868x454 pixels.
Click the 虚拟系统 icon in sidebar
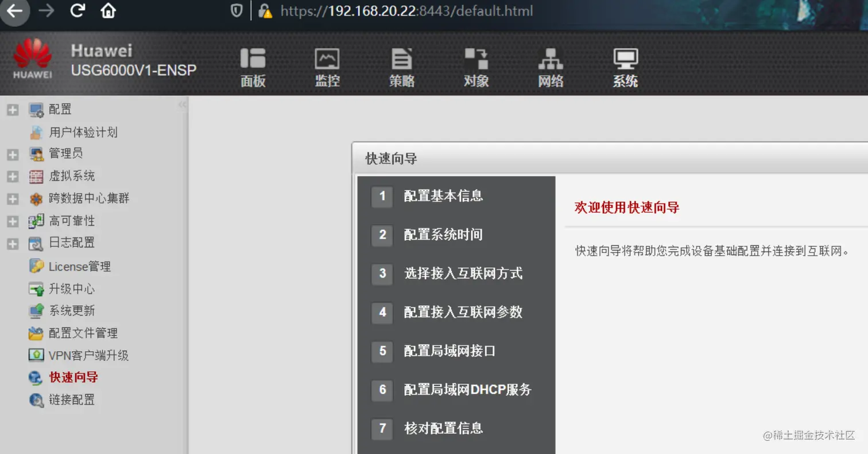point(36,176)
